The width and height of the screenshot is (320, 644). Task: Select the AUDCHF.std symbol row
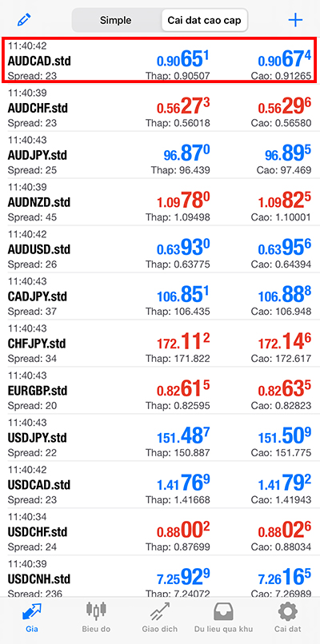pos(159,108)
